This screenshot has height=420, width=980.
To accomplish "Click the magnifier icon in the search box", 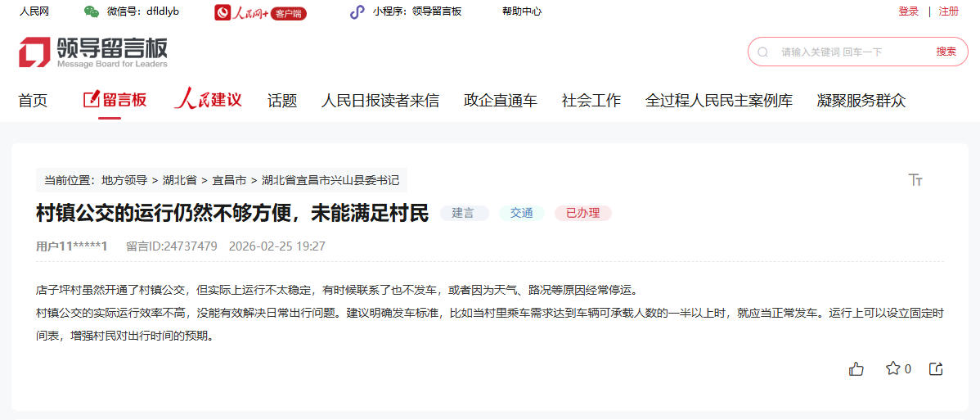I will 762,52.
